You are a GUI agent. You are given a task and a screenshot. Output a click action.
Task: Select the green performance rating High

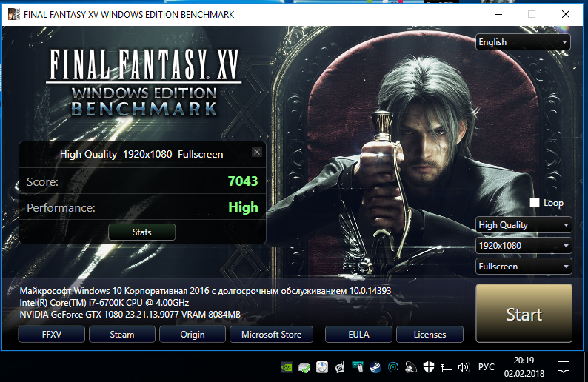pos(244,207)
